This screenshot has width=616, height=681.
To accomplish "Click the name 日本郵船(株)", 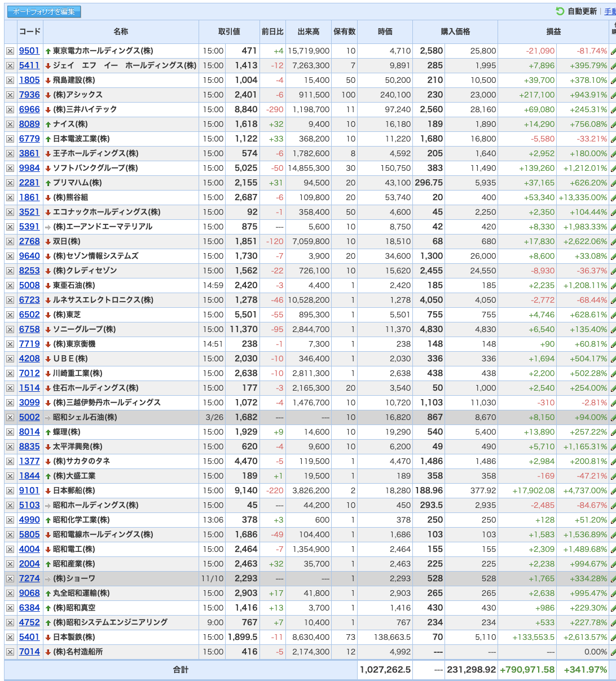I will click(74, 490).
